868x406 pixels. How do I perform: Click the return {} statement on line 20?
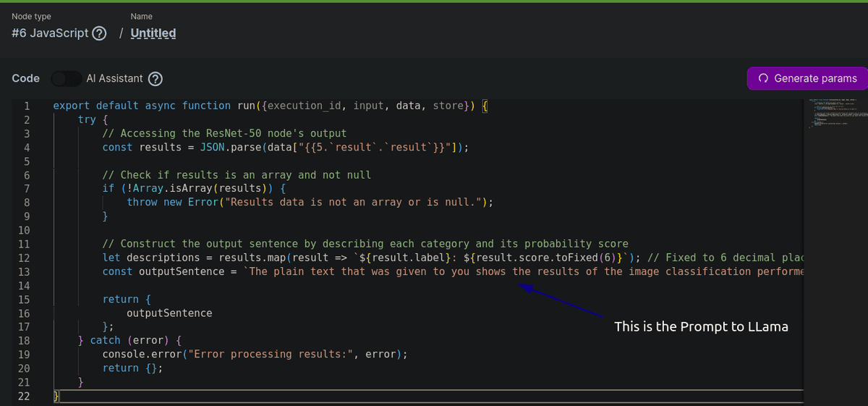(x=132, y=368)
